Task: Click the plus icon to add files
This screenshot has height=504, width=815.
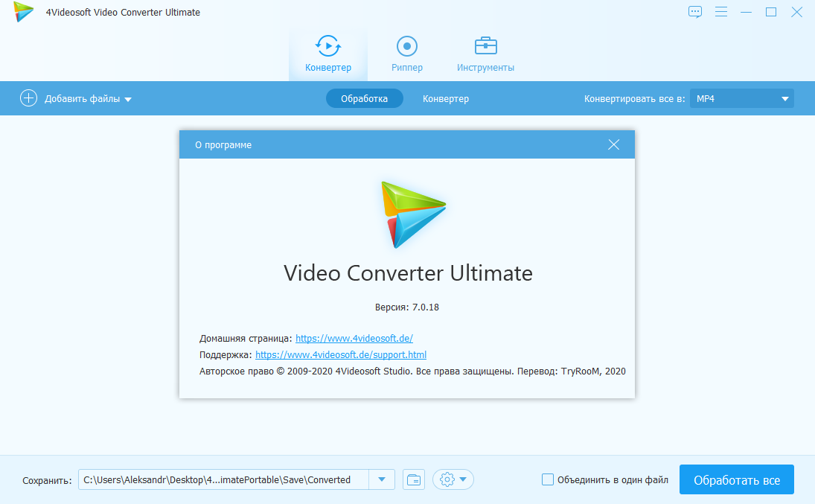Action: [x=28, y=98]
